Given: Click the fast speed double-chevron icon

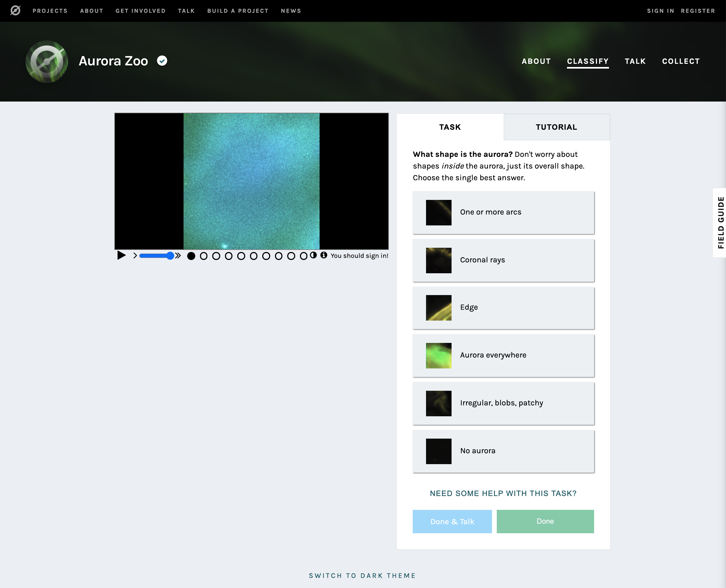Looking at the screenshot, I should click(x=178, y=255).
